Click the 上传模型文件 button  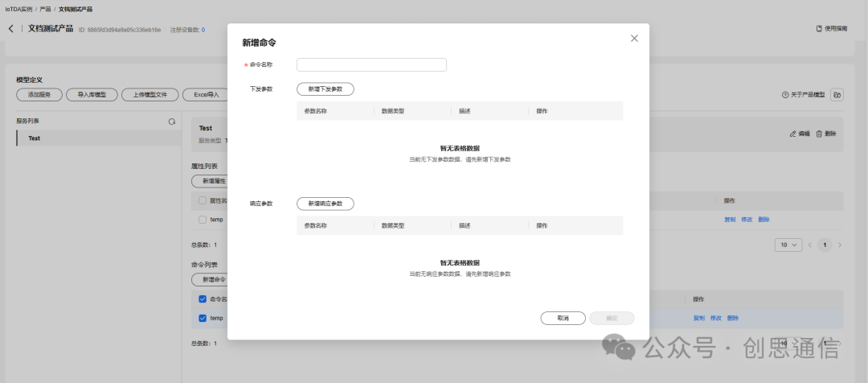(x=150, y=95)
